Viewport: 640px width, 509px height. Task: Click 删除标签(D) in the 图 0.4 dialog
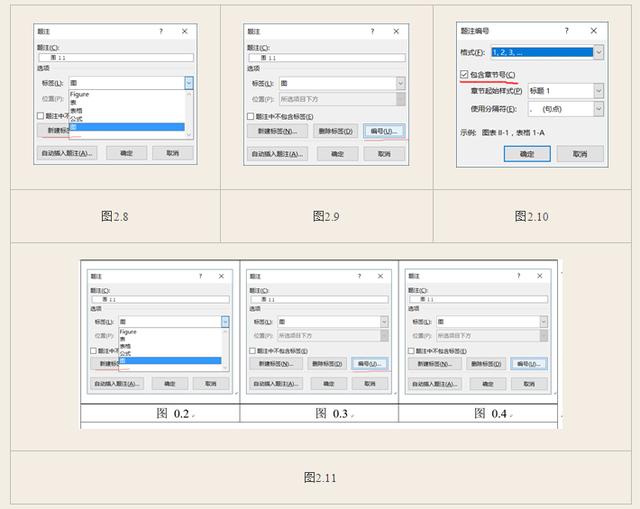coord(486,364)
